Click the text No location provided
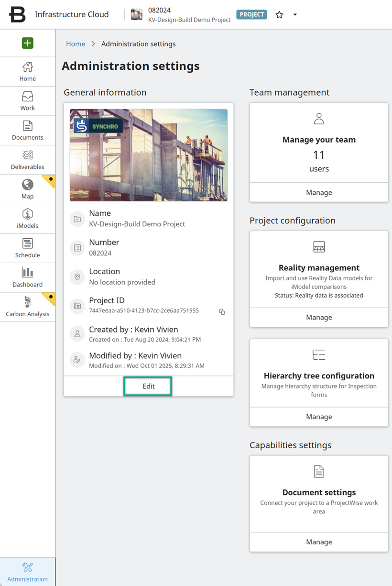This screenshot has width=392, height=586. click(122, 282)
